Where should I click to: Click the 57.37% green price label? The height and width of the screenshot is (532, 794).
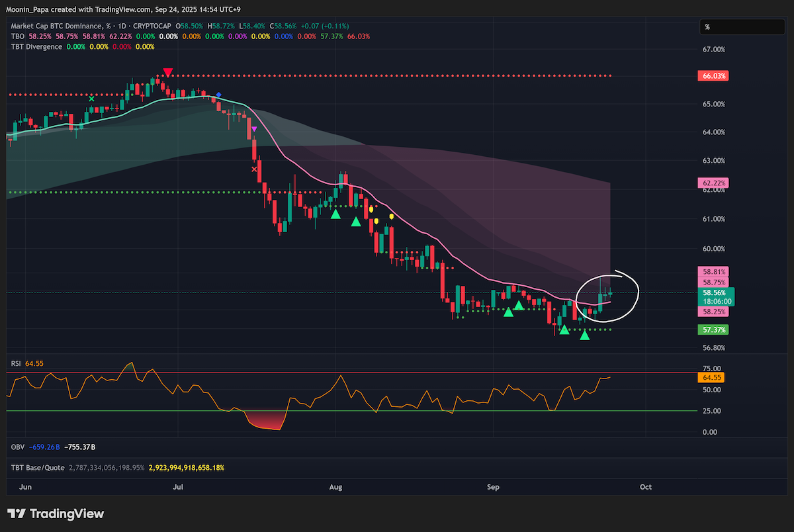point(713,330)
